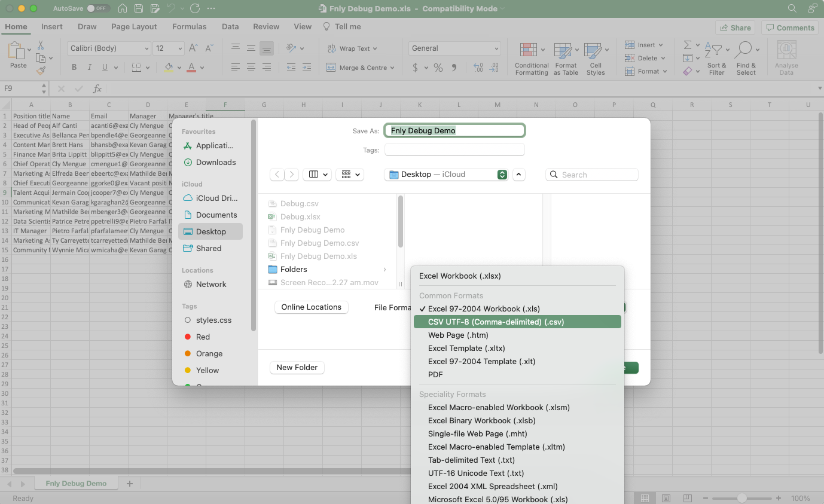Click the New Folder button
This screenshot has width=824, height=504.
[297, 368]
